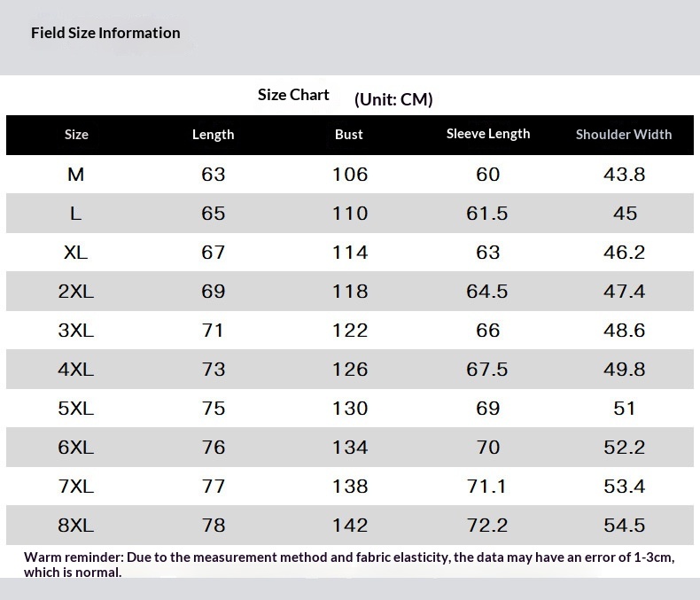Select the Size column header

point(76,135)
